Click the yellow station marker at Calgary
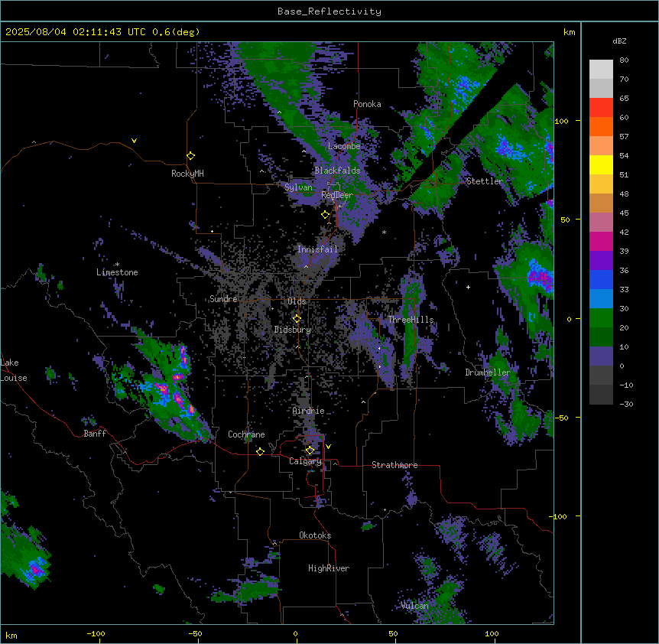659x644 pixels. (x=310, y=450)
